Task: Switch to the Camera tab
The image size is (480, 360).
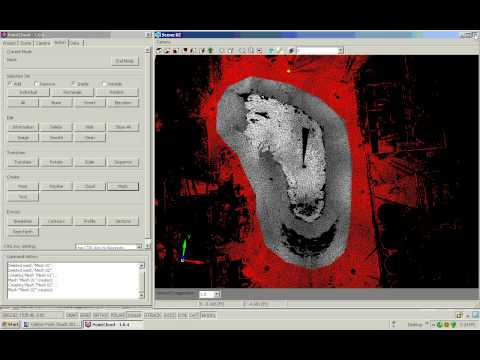Action: [43, 43]
